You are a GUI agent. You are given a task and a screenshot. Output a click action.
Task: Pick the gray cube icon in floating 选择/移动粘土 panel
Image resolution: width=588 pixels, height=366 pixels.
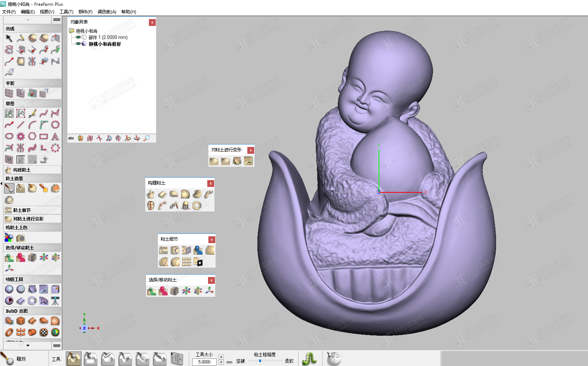pyautogui.click(x=175, y=291)
